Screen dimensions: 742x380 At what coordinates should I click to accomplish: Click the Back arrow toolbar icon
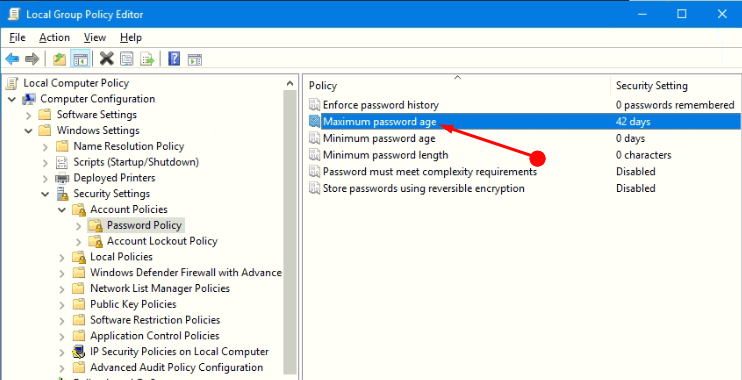click(x=12, y=59)
